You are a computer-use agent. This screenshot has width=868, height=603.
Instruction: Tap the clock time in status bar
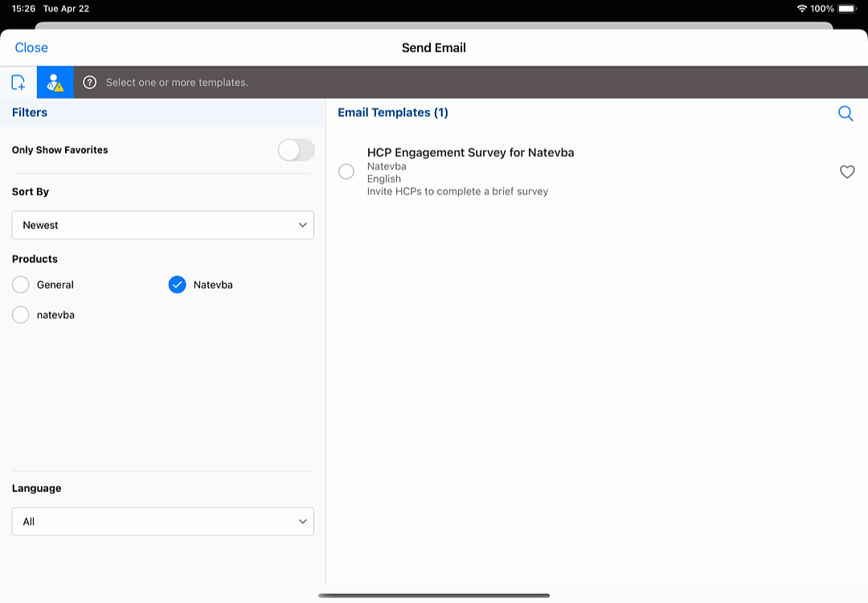(23, 8)
